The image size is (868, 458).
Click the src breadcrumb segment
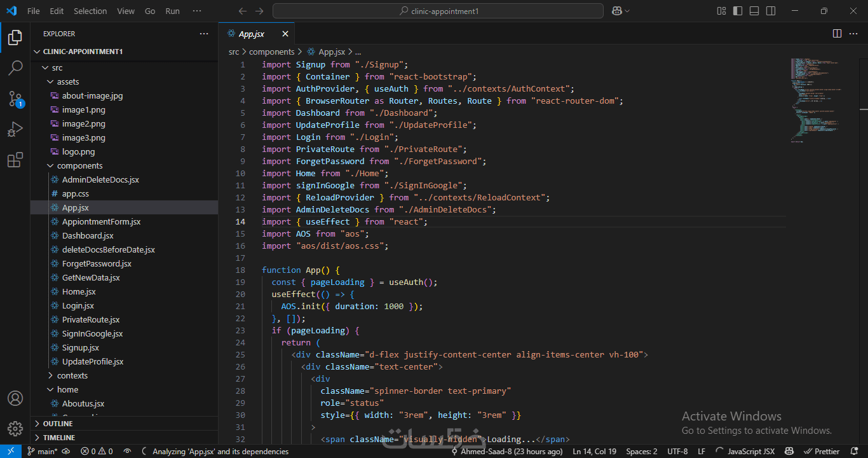tap(234, 52)
